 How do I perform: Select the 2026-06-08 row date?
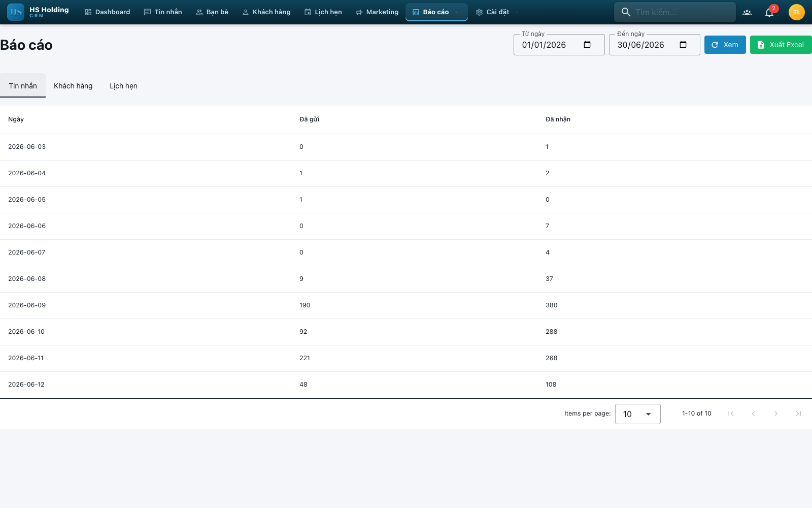pos(27,279)
